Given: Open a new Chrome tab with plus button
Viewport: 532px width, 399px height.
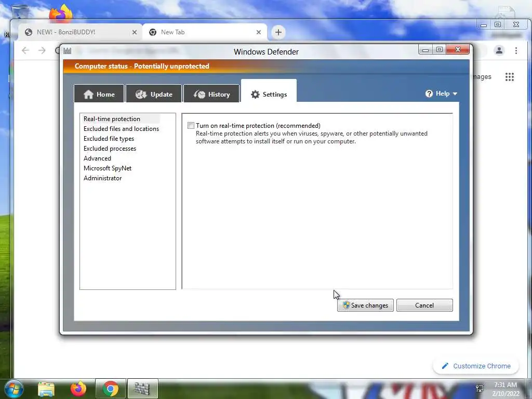Looking at the screenshot, I should (278, 32).
